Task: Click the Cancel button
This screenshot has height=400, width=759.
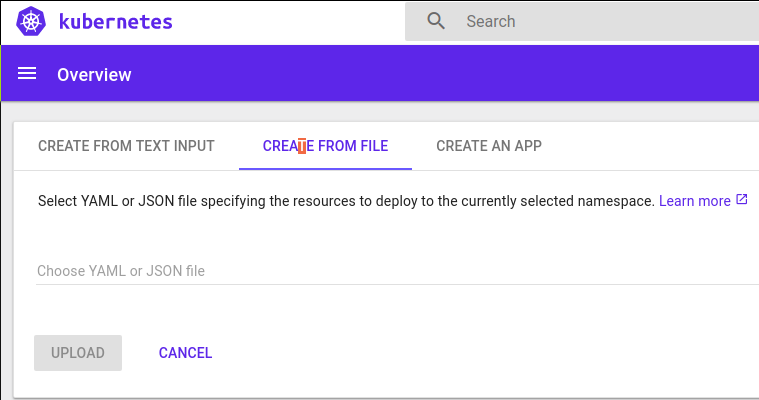Action: tap(185, 353)
